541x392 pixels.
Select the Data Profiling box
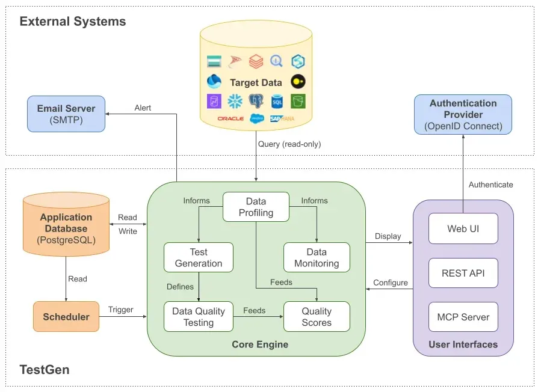coord(256,207)
